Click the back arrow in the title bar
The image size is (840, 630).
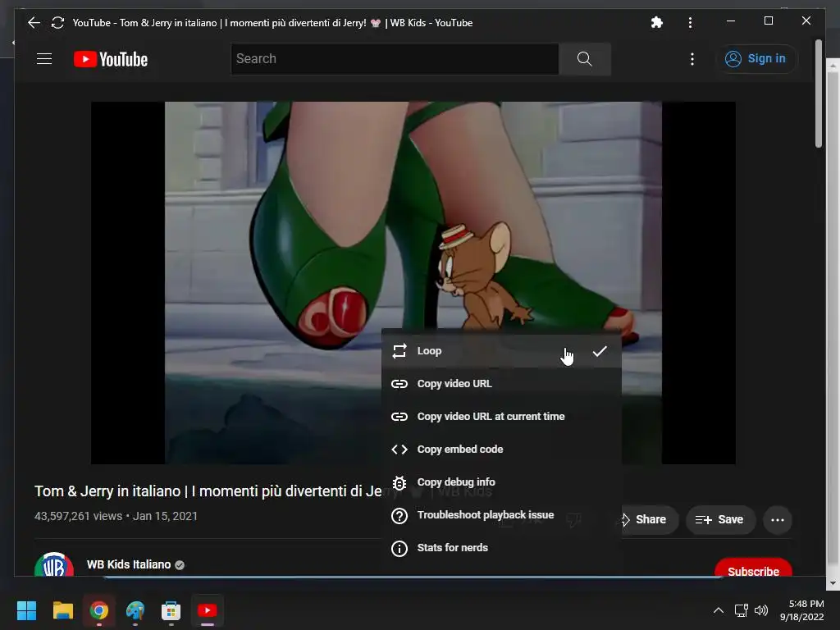(34, 22)
